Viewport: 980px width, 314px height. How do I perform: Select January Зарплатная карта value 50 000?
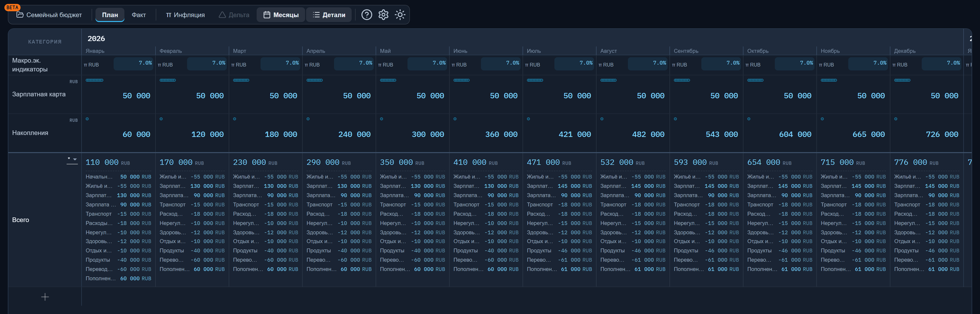tap(136, 96)
